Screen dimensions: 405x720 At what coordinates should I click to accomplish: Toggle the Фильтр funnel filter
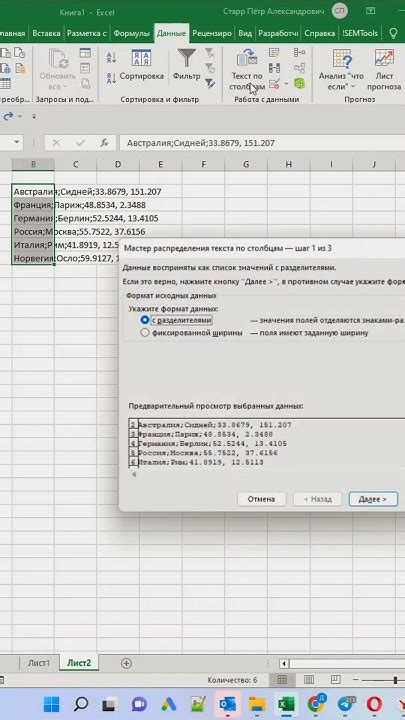(186, 65)
